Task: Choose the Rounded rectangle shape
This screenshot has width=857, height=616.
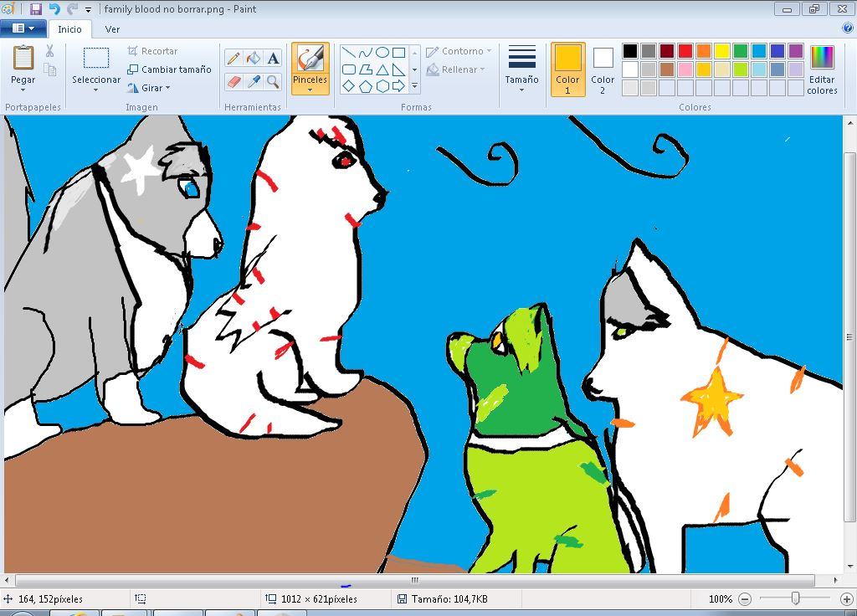Action: point(349,69)
